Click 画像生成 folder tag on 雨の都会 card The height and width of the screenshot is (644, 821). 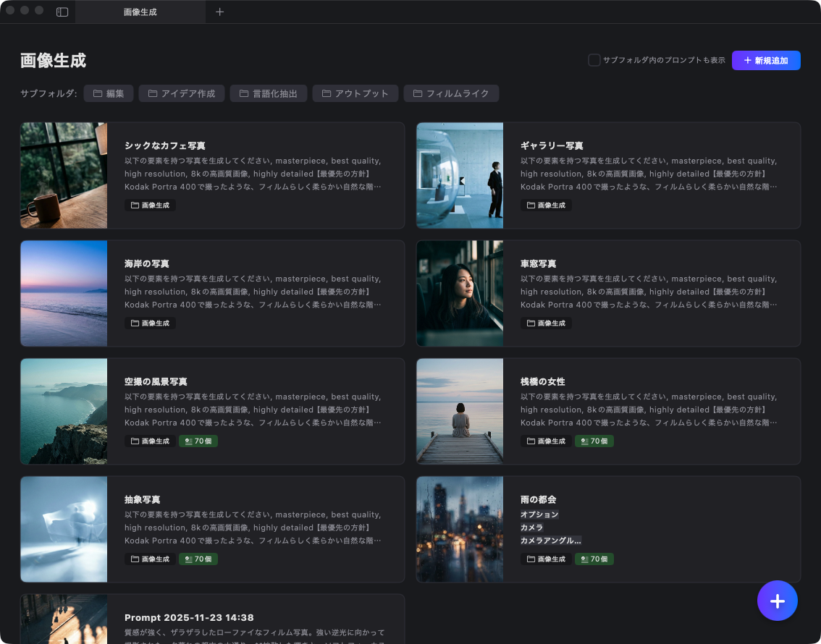click(546, 559)
